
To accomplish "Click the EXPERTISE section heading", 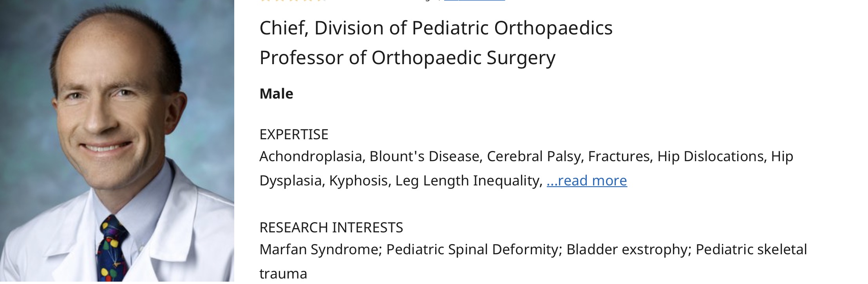I will click(x=294, y=135).
